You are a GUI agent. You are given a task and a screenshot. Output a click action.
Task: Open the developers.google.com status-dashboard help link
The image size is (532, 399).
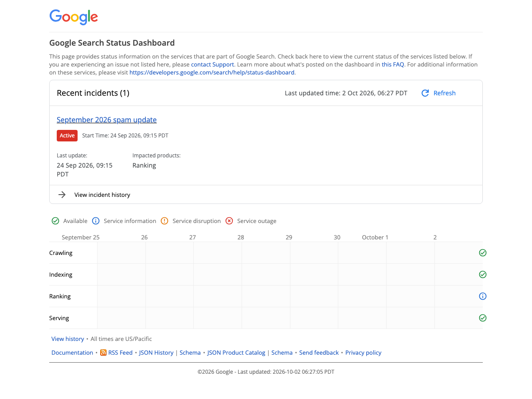(212, 72)
